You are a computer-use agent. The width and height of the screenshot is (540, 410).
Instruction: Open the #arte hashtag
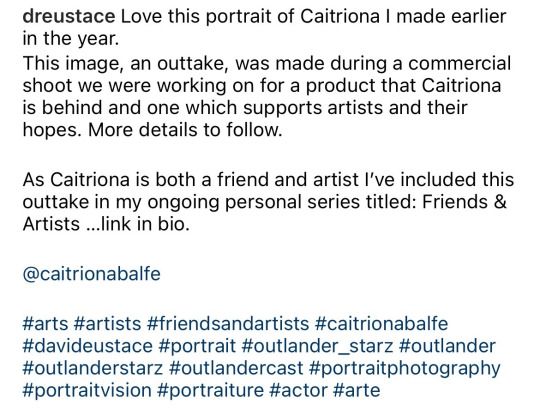[x=357, y=391]
